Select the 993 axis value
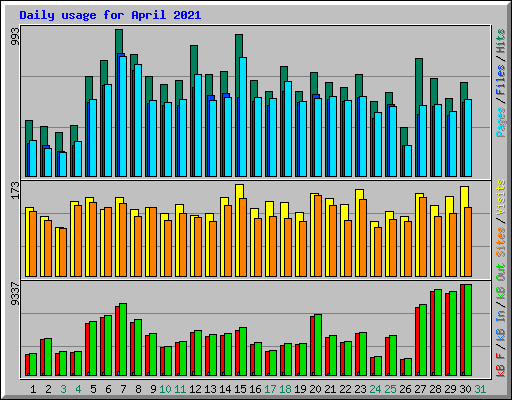 click(x=15, y=36)
